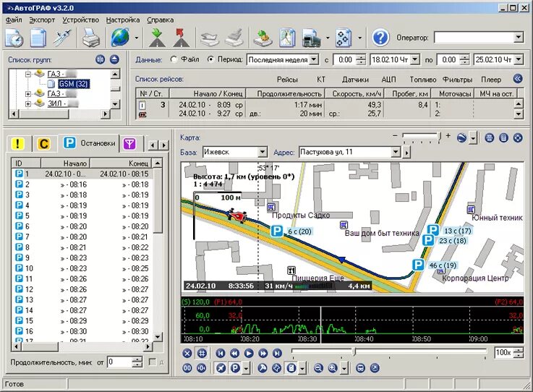Open the Настройка menu
Screen dimensions: 533x392
123,20
